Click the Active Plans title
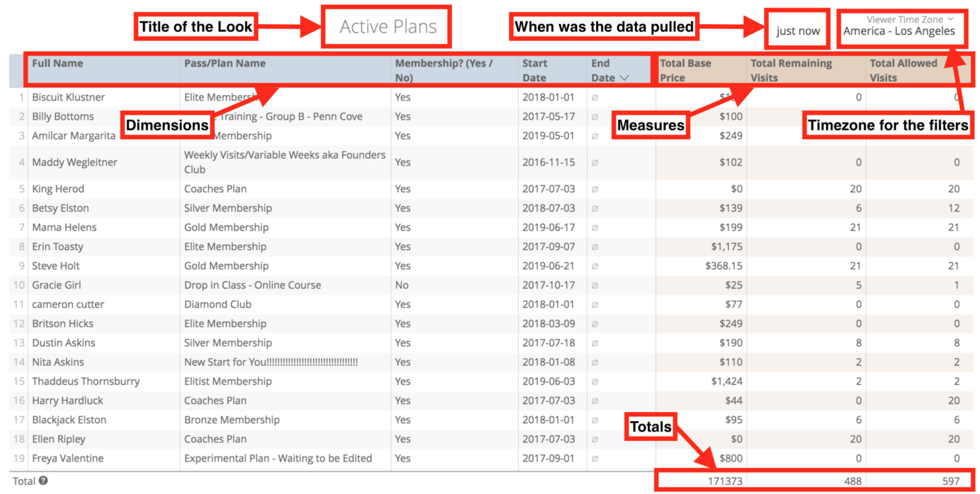This screenshot has height=494, width=980. [x=388, y=27]
